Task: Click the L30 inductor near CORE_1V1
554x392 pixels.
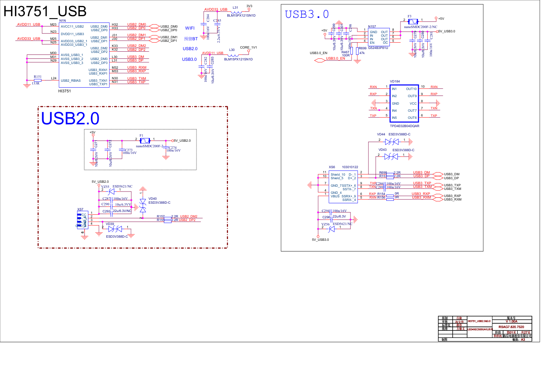Action: point(233,55)
